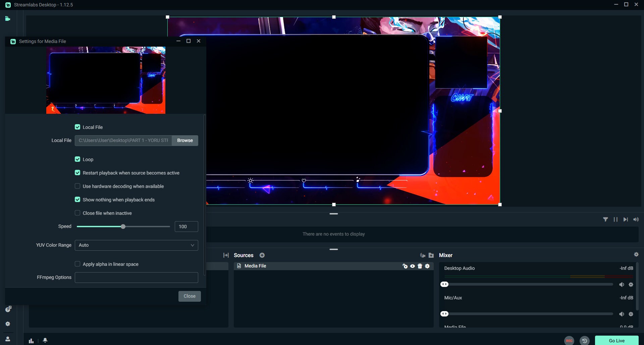Add a new source with the plus icon
This screenshot has width=644, height=345.
(x=262, y=255)
